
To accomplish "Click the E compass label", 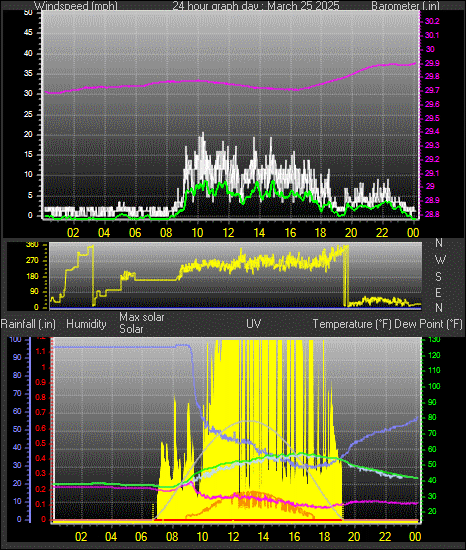I will click(x=438, y=293).
